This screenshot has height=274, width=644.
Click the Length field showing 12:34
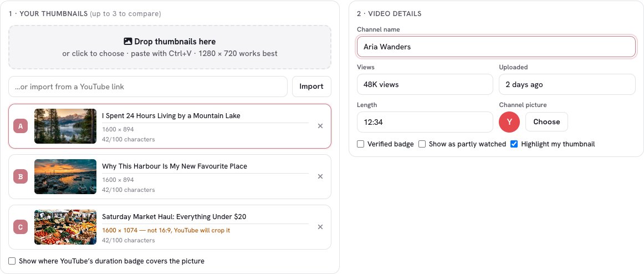425,123
